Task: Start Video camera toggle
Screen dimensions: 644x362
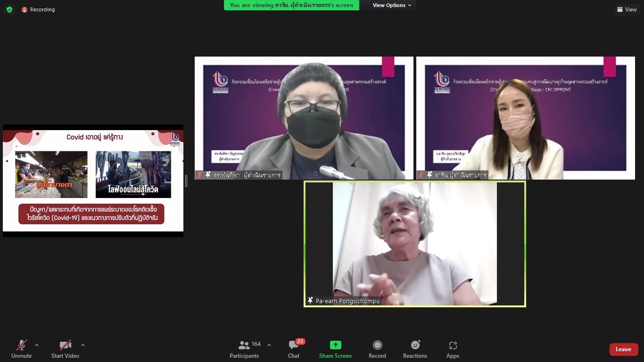Action: point(65,349)
